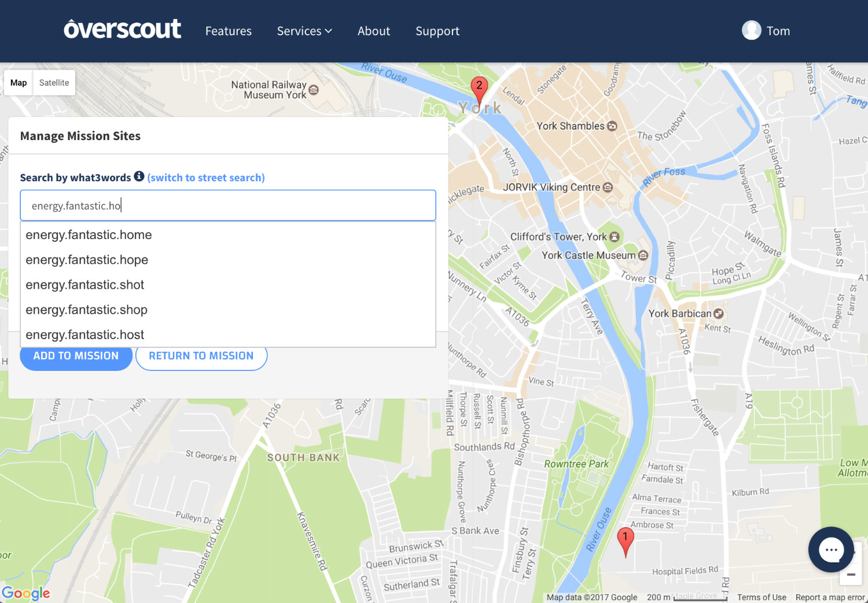Choose suggestion energy.fantastic.home
The image size is (868, 603).
tap(228, 235)
